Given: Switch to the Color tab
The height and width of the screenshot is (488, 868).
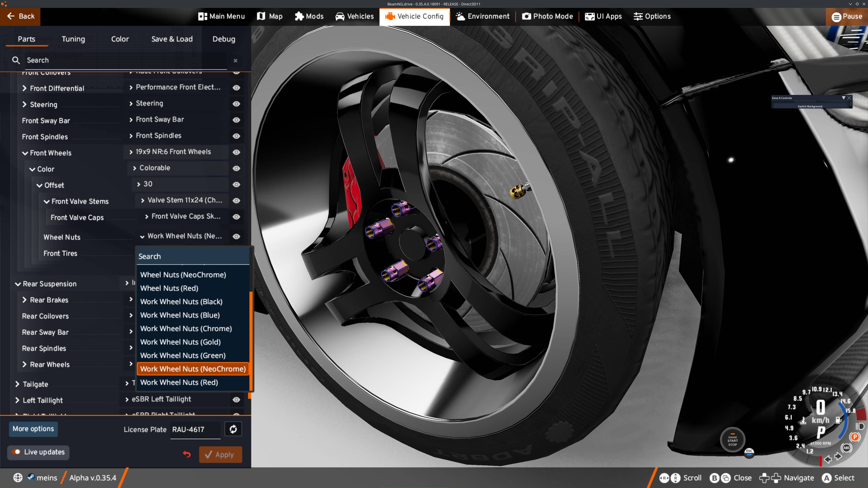Looking at the screenshot, I should [x=120, y=39].
